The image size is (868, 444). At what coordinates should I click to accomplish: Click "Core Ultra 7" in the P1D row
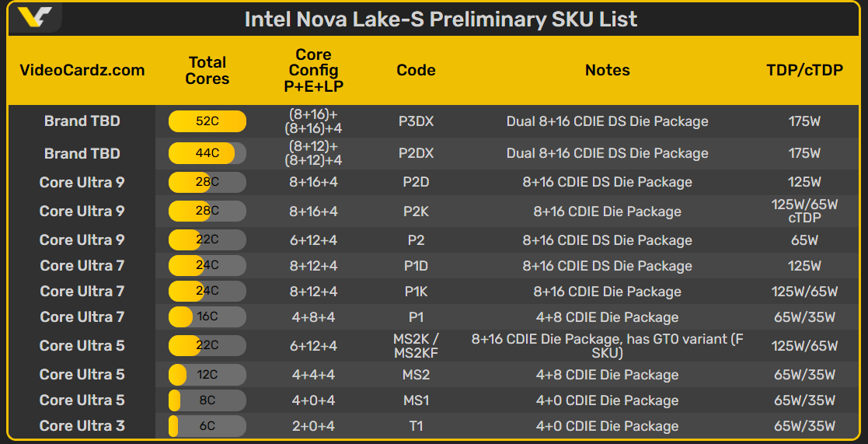point(82,266)
